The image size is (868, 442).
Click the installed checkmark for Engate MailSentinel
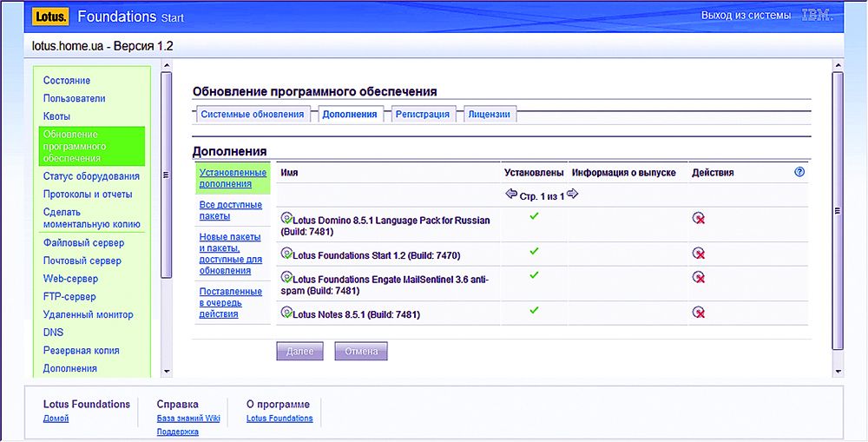point(534,275)
